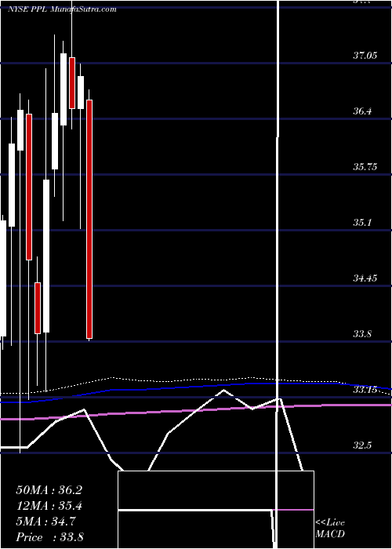Click the 'Price : 33.8' readout

pyautogui.click(x=49, y=537)
